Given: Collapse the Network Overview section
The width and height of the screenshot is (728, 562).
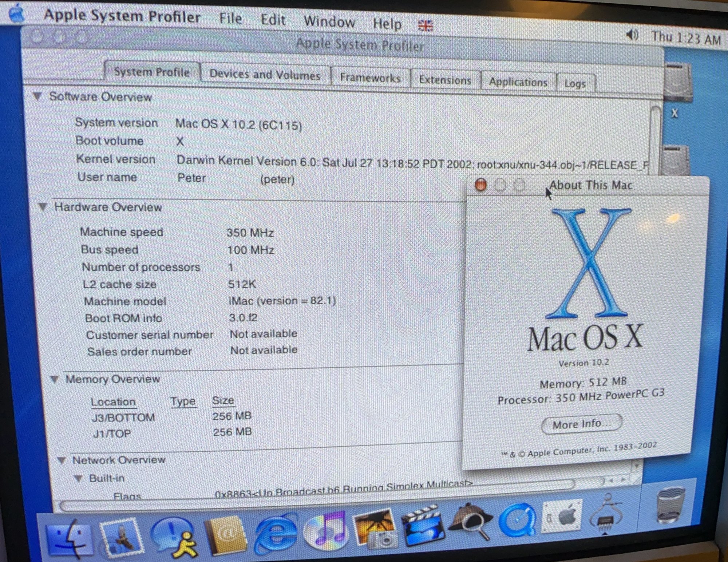Looking at the screenshot, I should click(62, 460).
